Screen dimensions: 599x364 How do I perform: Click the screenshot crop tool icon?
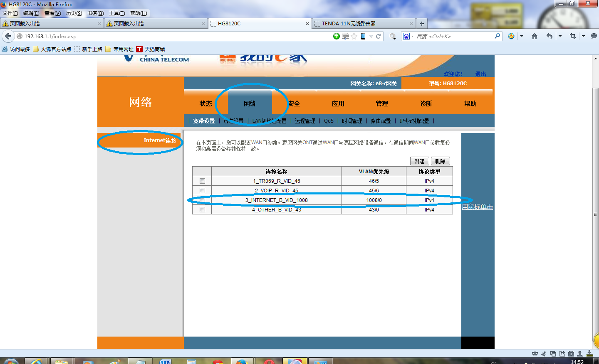click(x=572, y=36)
